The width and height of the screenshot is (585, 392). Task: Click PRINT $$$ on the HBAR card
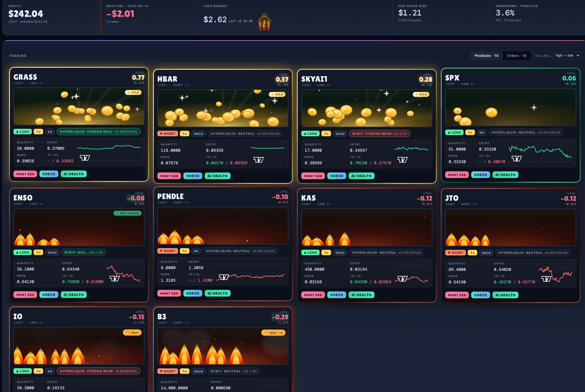click(169, 176)
